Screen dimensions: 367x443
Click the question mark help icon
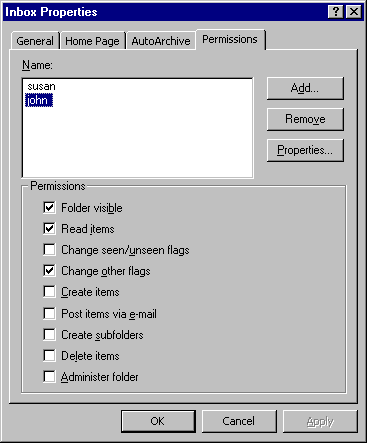tap(336, 12)
